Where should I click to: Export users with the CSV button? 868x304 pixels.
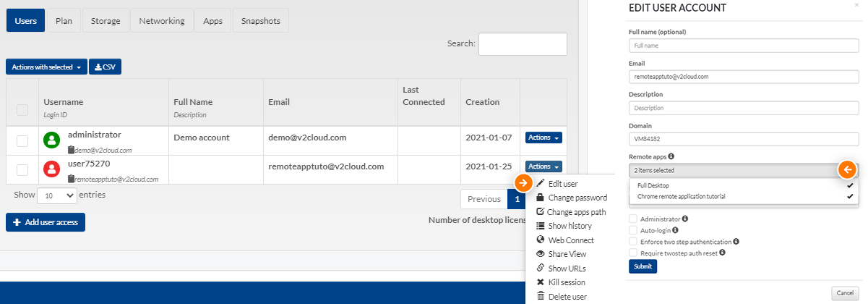pos(105,67)
